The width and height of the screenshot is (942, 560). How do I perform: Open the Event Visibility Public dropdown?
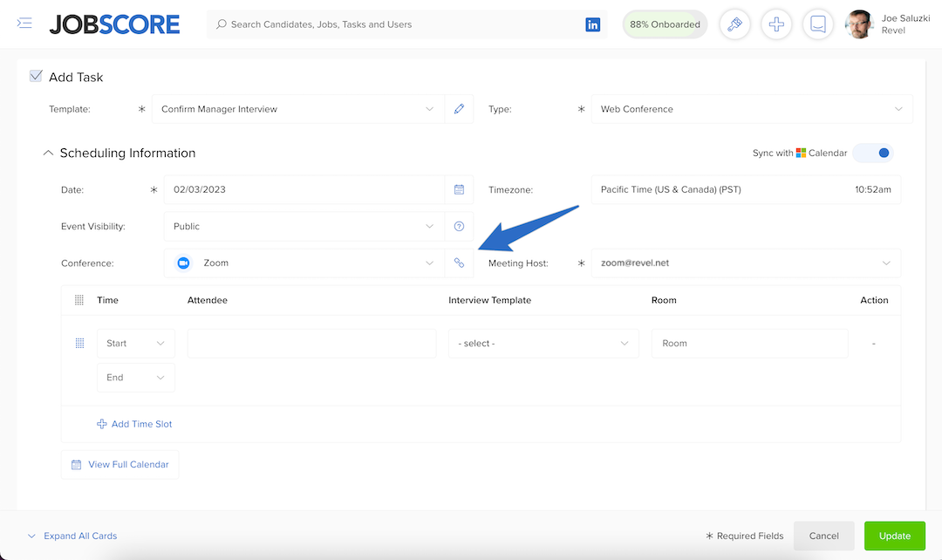pos(304,226)
